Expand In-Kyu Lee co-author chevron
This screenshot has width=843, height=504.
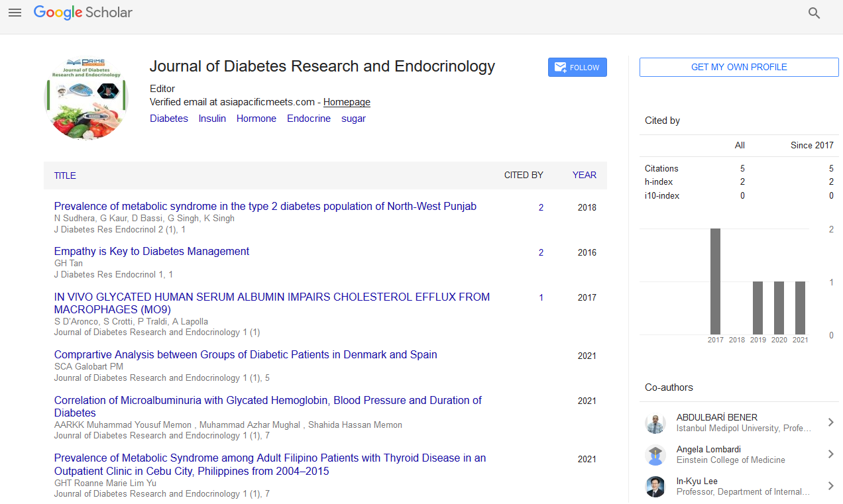(830, 486)
